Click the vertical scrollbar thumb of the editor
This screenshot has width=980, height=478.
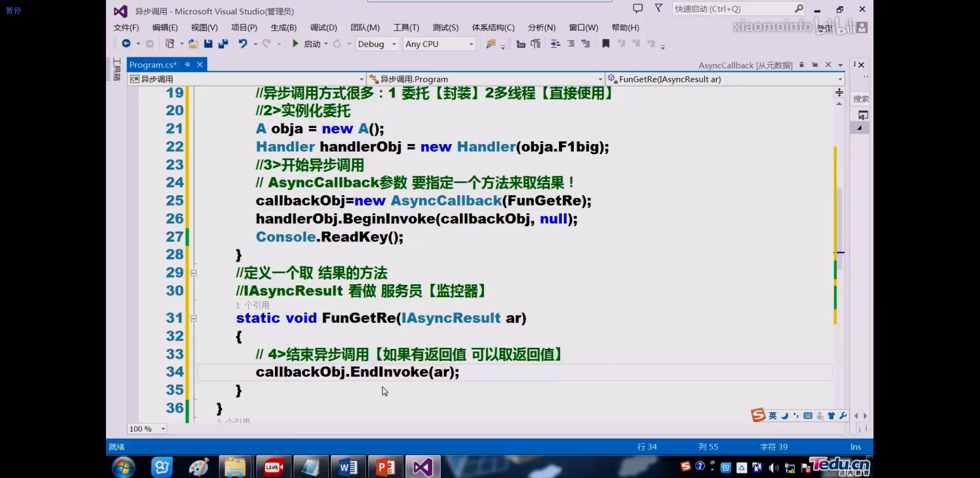pyautogui.click(x=839, y=228)
